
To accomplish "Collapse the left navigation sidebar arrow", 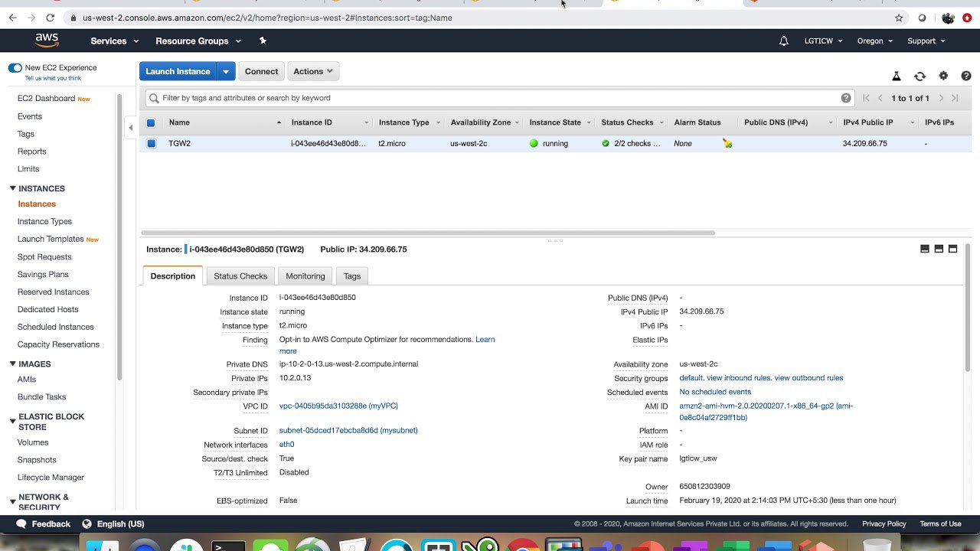I will 130,128.
